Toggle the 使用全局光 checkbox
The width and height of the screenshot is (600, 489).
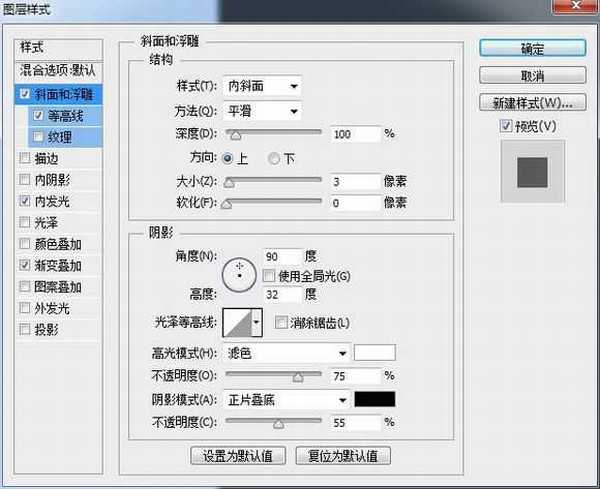[x=268, y=274]
